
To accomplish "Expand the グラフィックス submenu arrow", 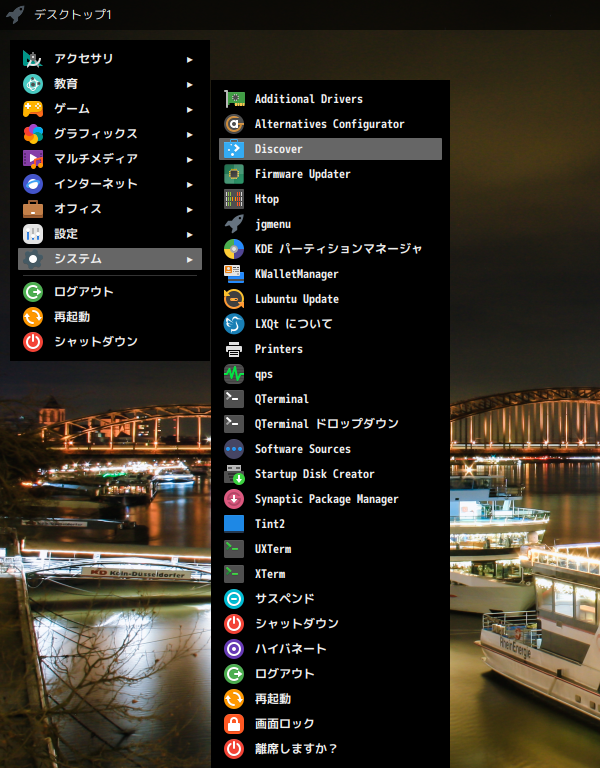I will click(x=189, y=134).
